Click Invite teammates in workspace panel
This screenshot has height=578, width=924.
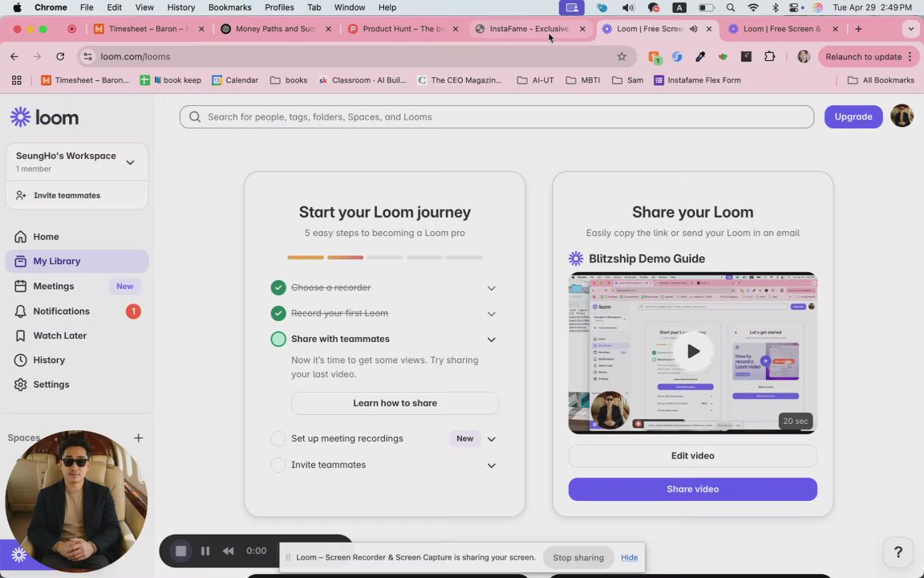point(77,195)
